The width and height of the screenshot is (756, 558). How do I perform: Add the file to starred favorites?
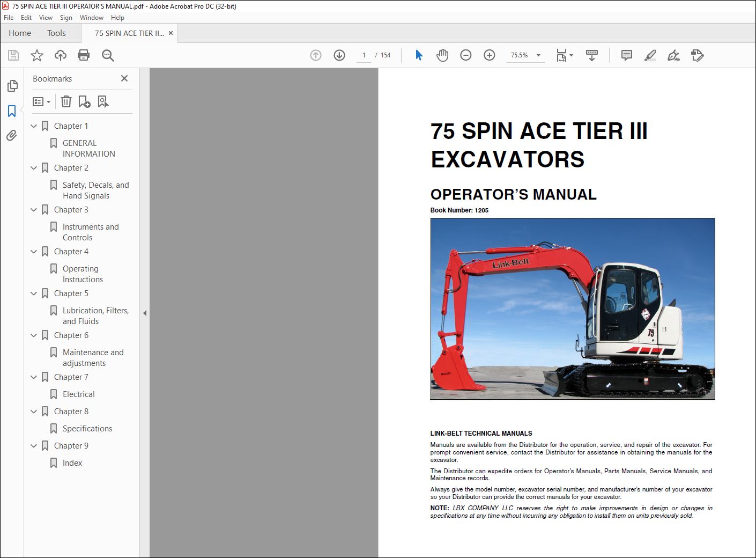37,55
